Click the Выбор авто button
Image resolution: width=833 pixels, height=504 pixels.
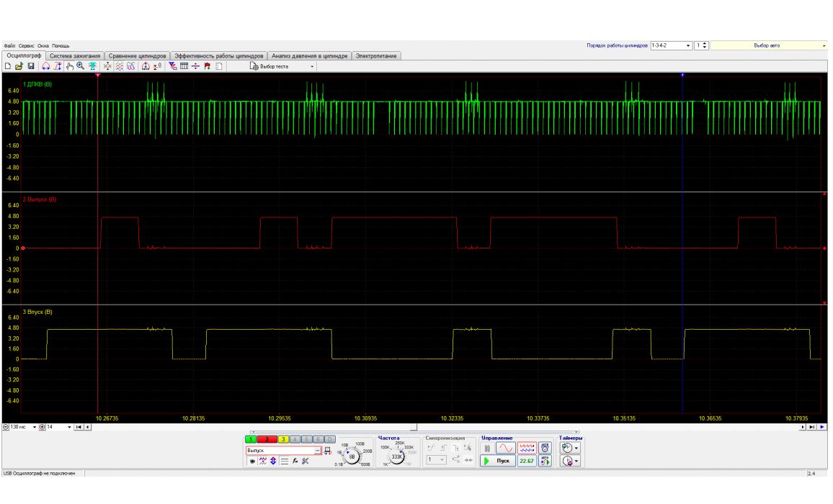coord(766,45)
